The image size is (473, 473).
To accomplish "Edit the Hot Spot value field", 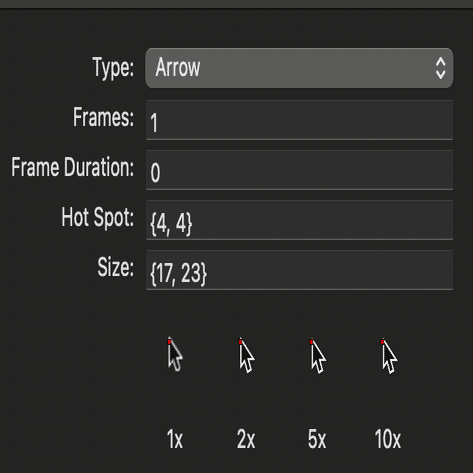I will click(x=299, y=220).
